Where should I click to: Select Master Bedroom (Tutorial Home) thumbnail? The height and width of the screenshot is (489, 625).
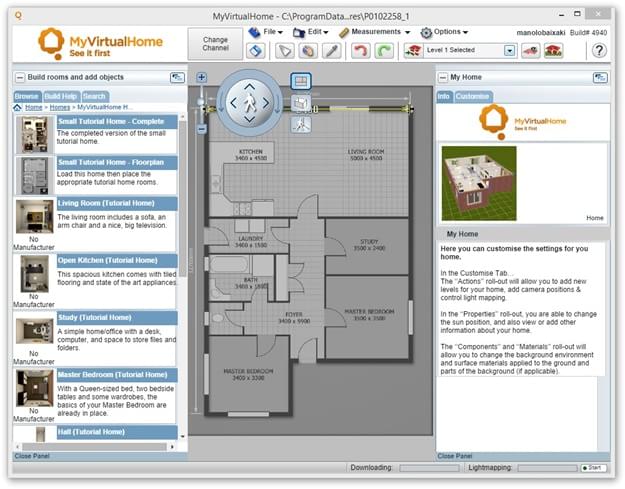(35, 388)
